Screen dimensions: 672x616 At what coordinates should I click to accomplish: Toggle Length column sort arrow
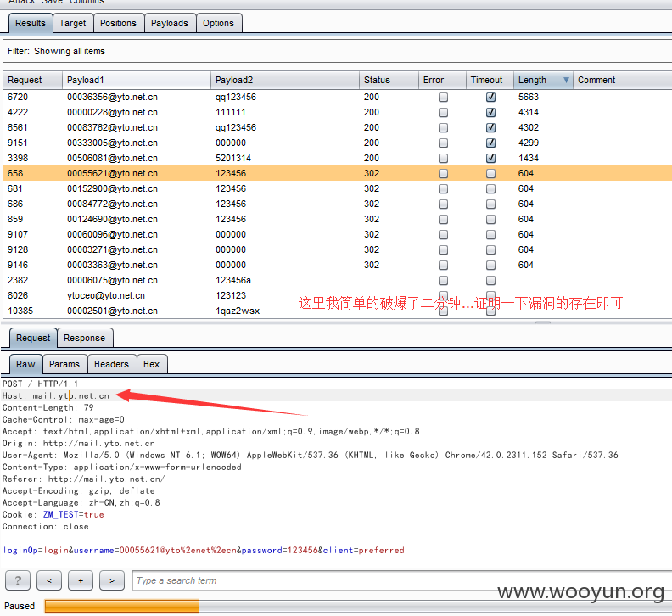click(x=566, y=80)
